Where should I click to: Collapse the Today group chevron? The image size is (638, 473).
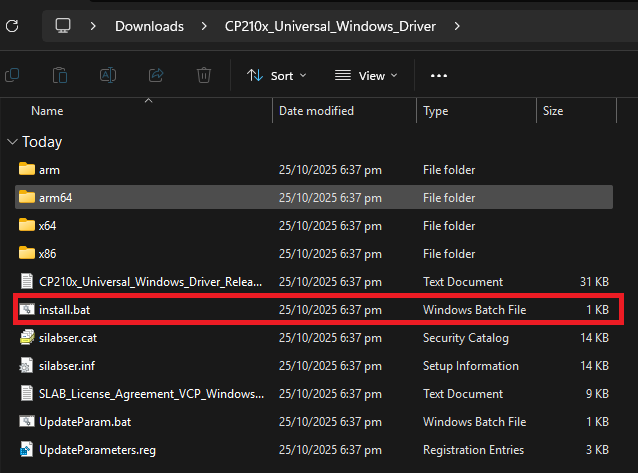pyautogui.click(x=13, y=142)
